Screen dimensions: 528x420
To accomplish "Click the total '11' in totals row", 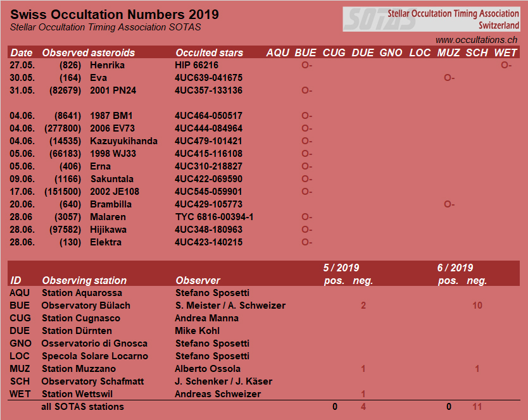I will (477, 407).
